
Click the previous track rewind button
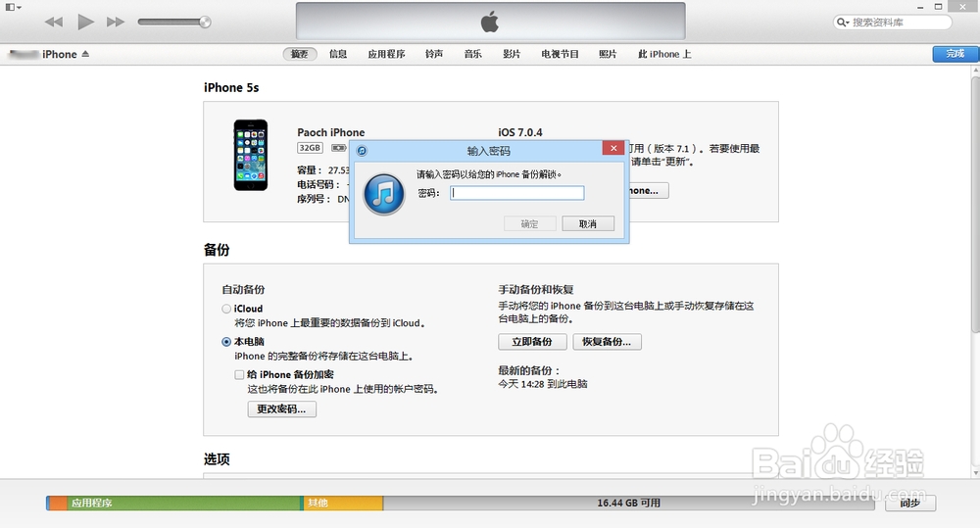pyautogui.click(x=54, y=22)
